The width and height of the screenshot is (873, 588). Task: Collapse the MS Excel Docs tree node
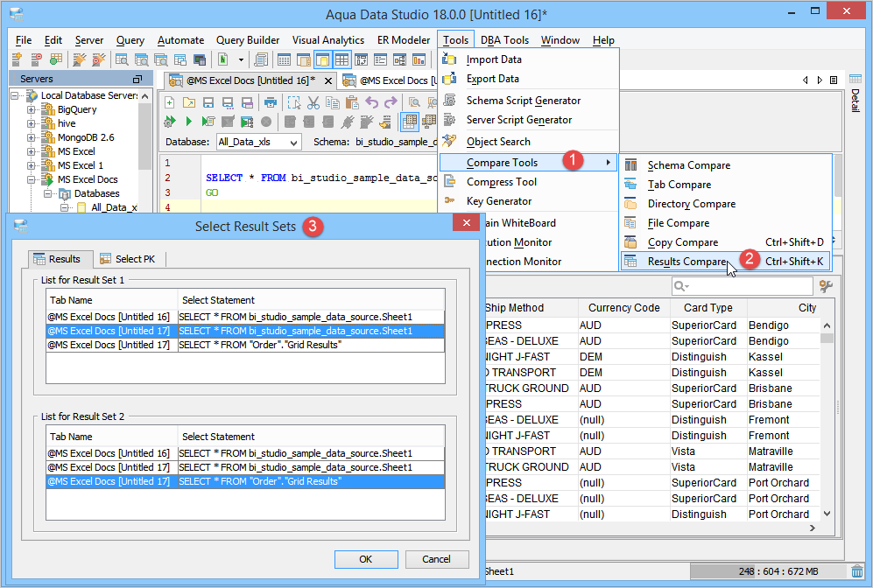(x=32, y=179)
